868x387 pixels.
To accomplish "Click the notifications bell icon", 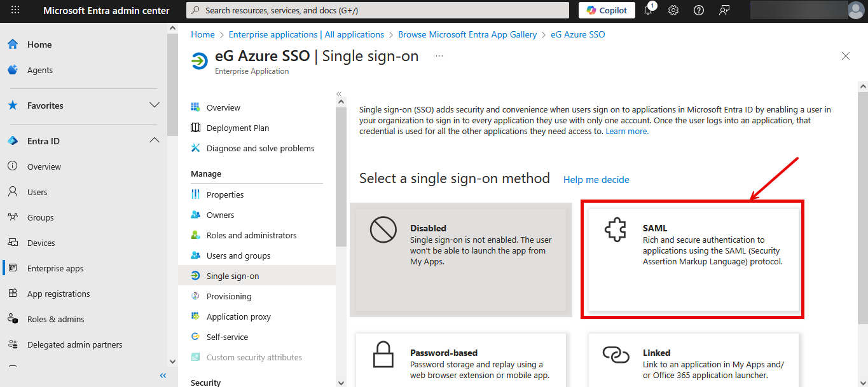I will [x=649, y=10].
